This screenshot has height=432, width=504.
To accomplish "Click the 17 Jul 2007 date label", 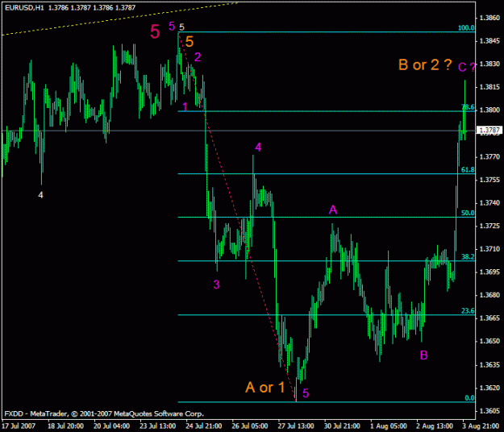I will coord(19,426).
